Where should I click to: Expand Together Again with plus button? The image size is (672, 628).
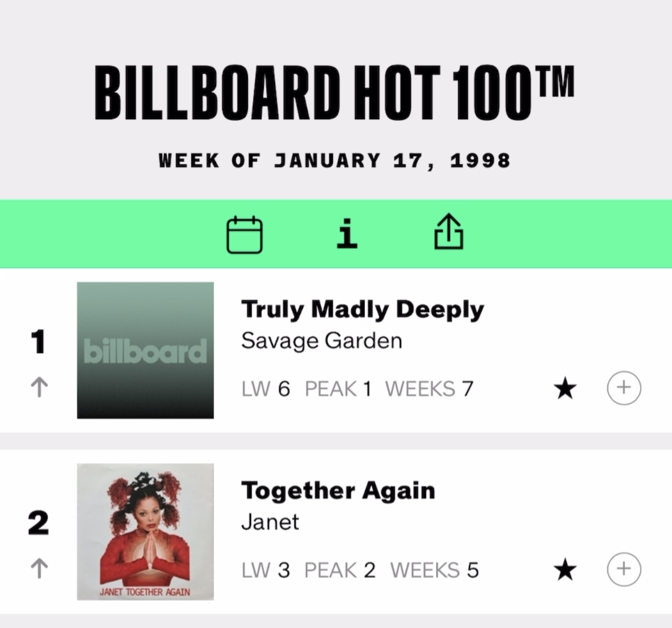click(624, 569)
